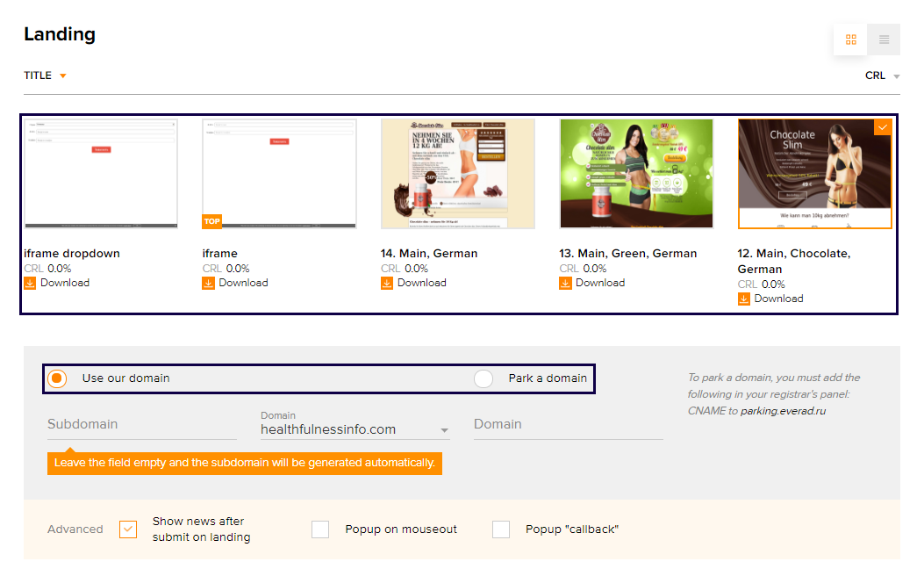Image resolution: width=924 pixels, height=569 pixels.
Task: Select the Park a domain option
Action: point(483,378)
